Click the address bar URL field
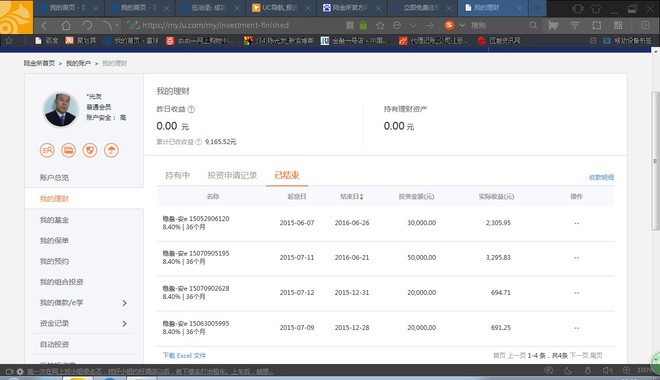Screen dimensions: 660x380 tap(234, 25)
